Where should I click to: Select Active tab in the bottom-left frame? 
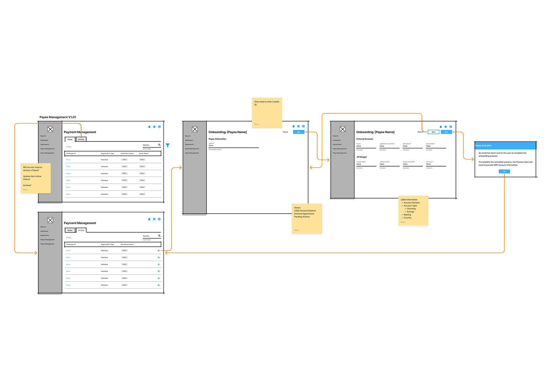70,230
